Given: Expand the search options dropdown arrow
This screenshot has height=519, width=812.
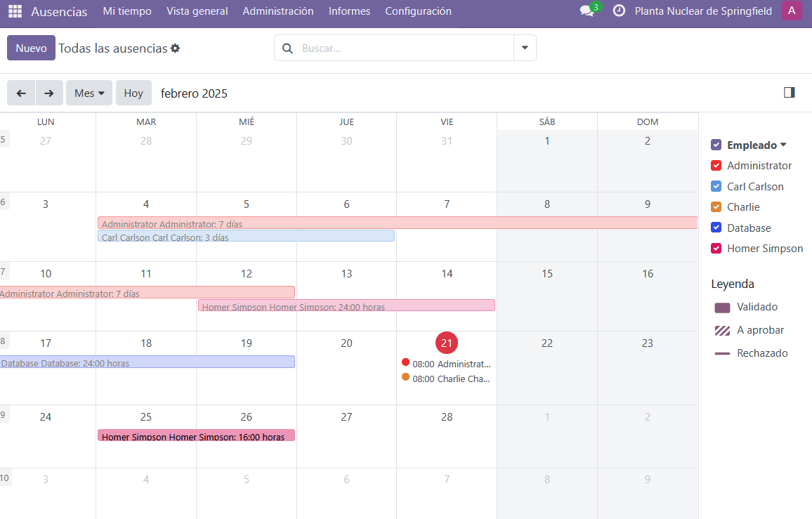Looking at the screenshot, I should click(525, 48).
